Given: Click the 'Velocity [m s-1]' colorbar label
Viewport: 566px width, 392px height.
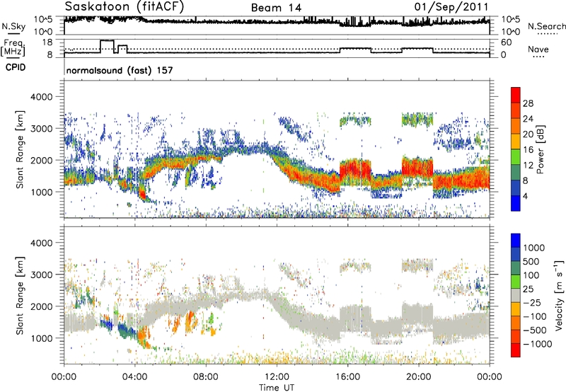Looking at the screenshot, I should pyautogui.click(x=559, y=295).
